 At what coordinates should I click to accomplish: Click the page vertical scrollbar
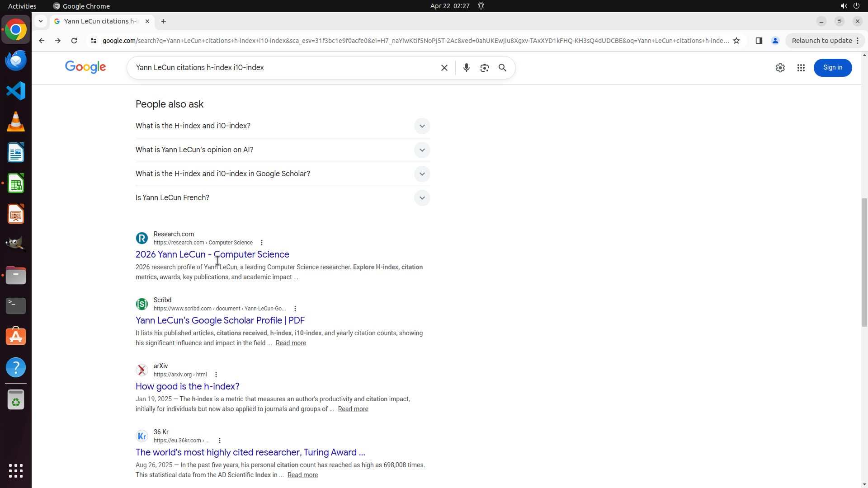(x=864, y=262)
